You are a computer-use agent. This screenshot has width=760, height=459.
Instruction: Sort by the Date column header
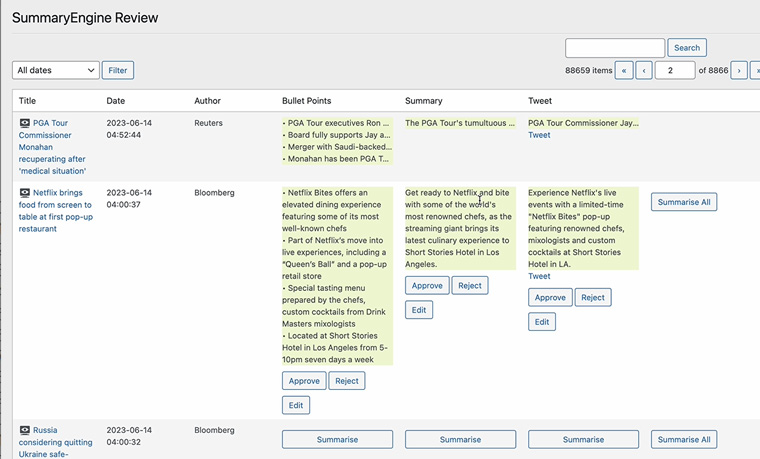coord(115,101)
